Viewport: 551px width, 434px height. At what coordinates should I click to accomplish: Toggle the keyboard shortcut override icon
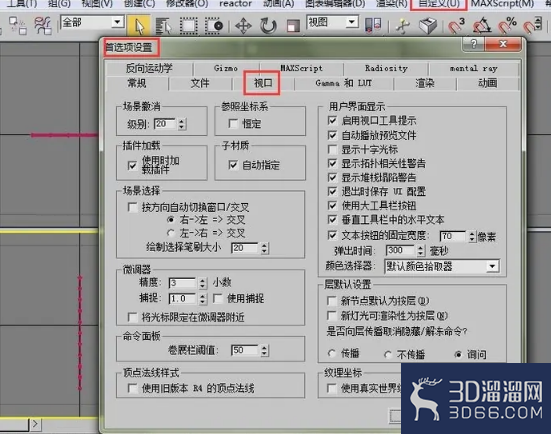[x=428, y=26]
